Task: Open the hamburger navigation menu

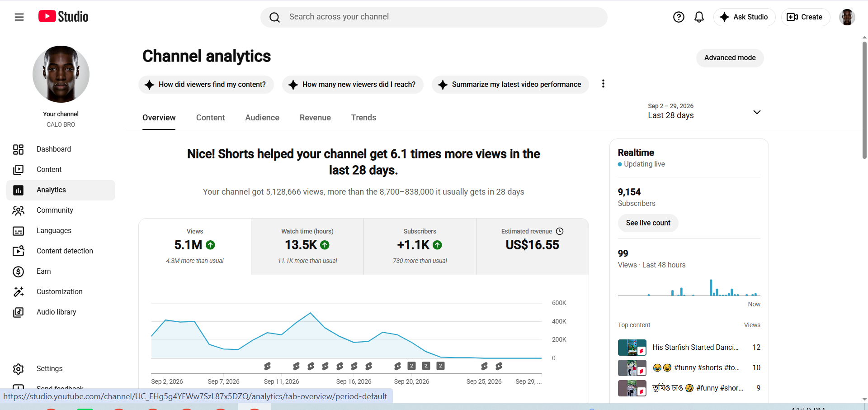Action: tap(19, 17)
